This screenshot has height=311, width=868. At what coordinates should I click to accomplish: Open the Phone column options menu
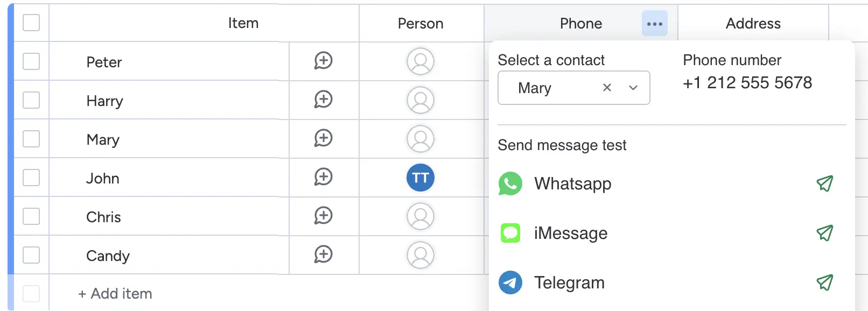click(x=654, y=23)
